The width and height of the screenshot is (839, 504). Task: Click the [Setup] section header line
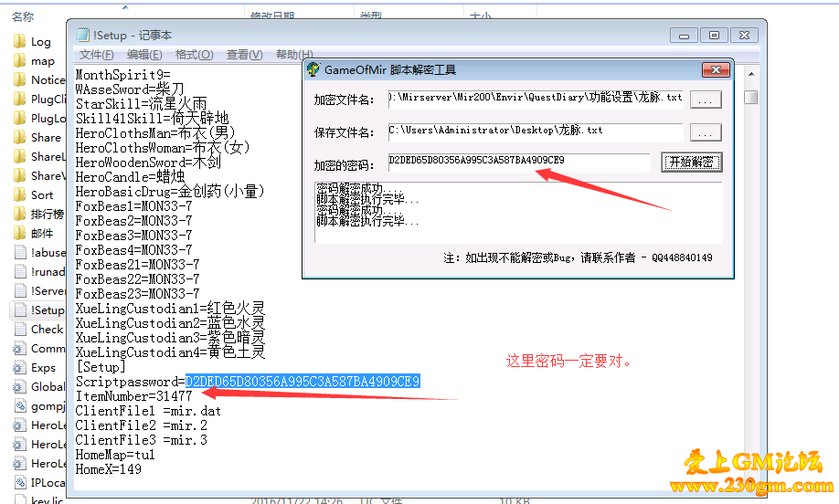tap(101, 367)
